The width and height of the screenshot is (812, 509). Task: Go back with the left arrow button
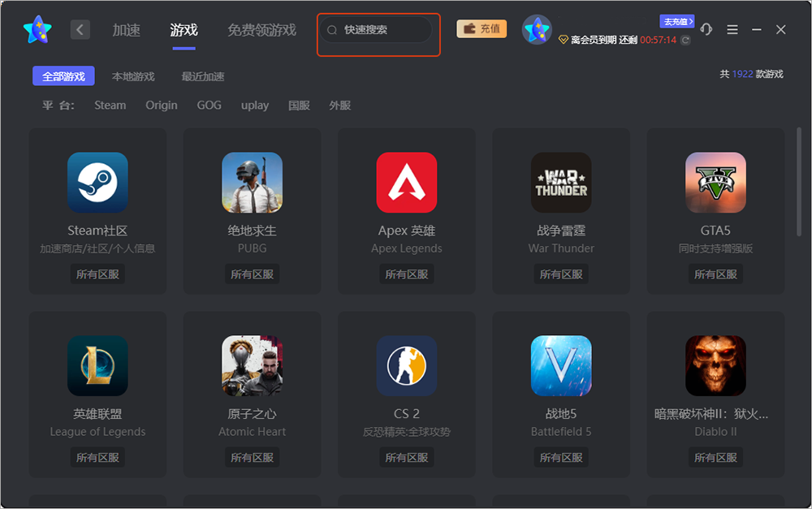(x=80, y=29)
